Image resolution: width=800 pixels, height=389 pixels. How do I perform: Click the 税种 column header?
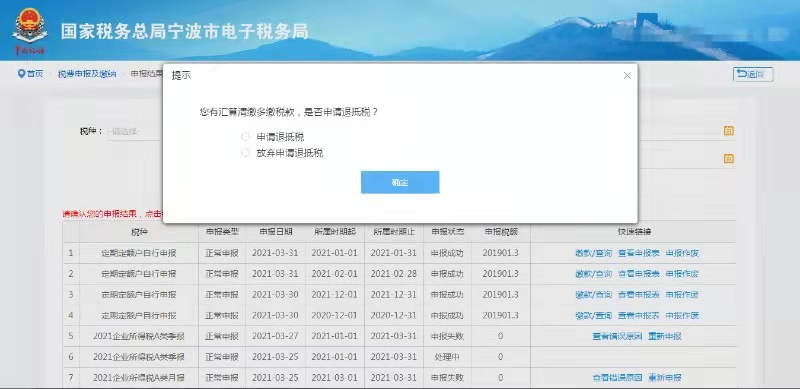(139, 232)
